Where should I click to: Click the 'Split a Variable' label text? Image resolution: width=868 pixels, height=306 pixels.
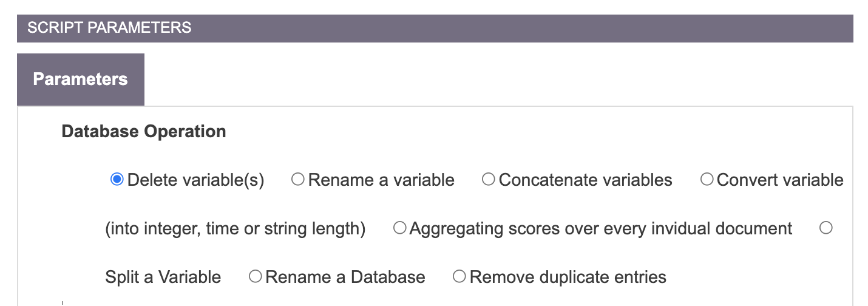[x=163, y=277]
